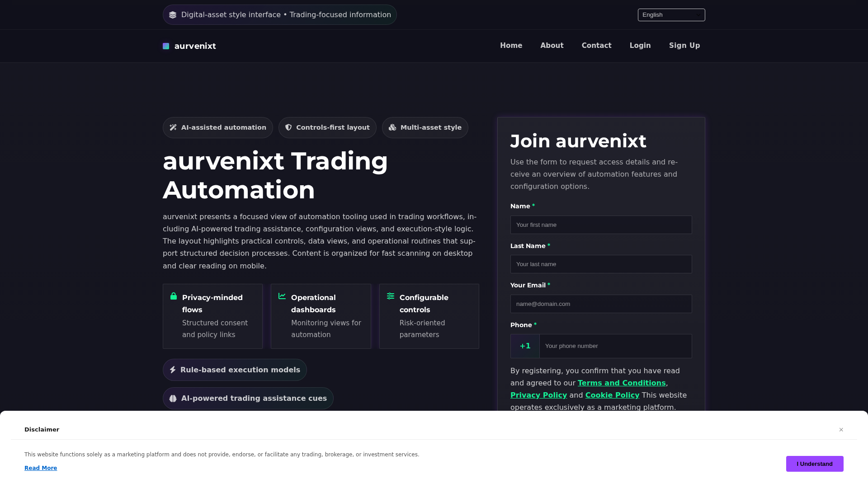Click the Digital-asset style interface banner text
This screenshot has width=868, height=488.
click(x=286, y=15)
